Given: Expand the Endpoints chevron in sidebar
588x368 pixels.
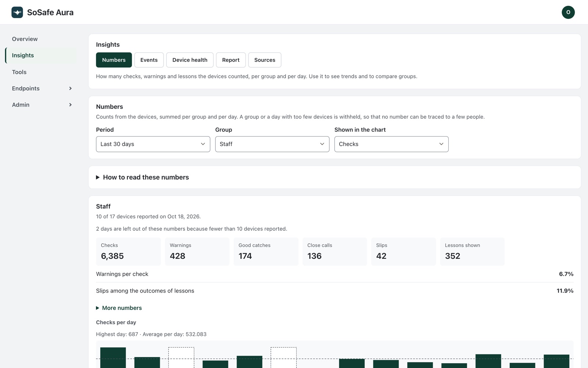Looking at the screenshot, I should (x=70, y=88).
